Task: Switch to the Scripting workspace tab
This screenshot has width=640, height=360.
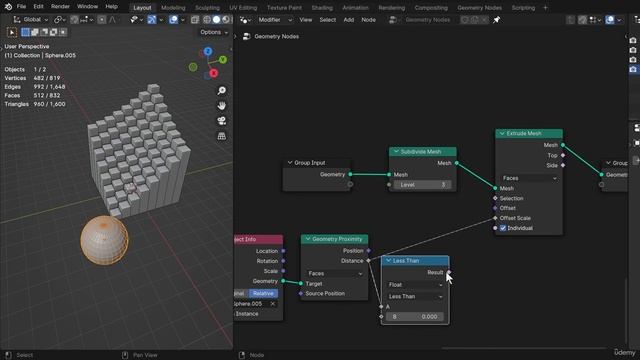Action: point(523,8)
